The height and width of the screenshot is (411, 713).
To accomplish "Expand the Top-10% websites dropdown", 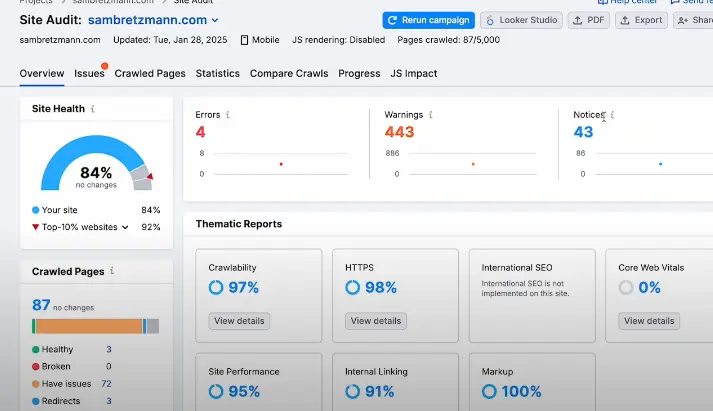I will click(125, 227).
